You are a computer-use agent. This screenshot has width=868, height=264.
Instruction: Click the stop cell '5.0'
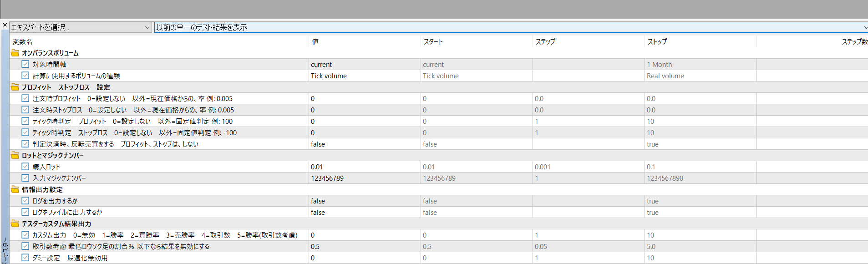pos(701,246)
